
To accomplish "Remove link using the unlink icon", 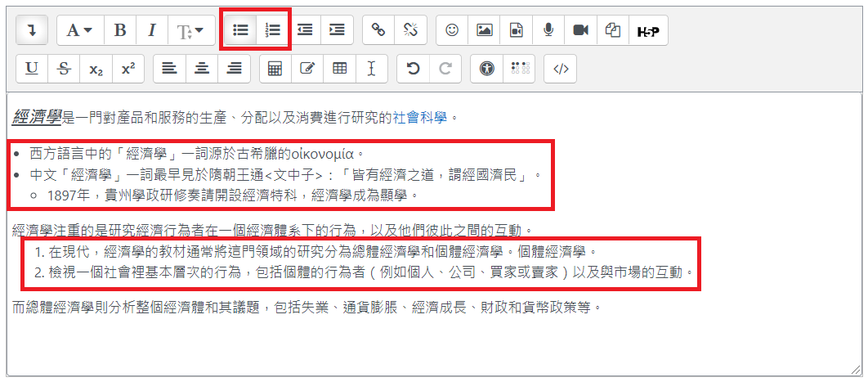I will coord(410,30).
